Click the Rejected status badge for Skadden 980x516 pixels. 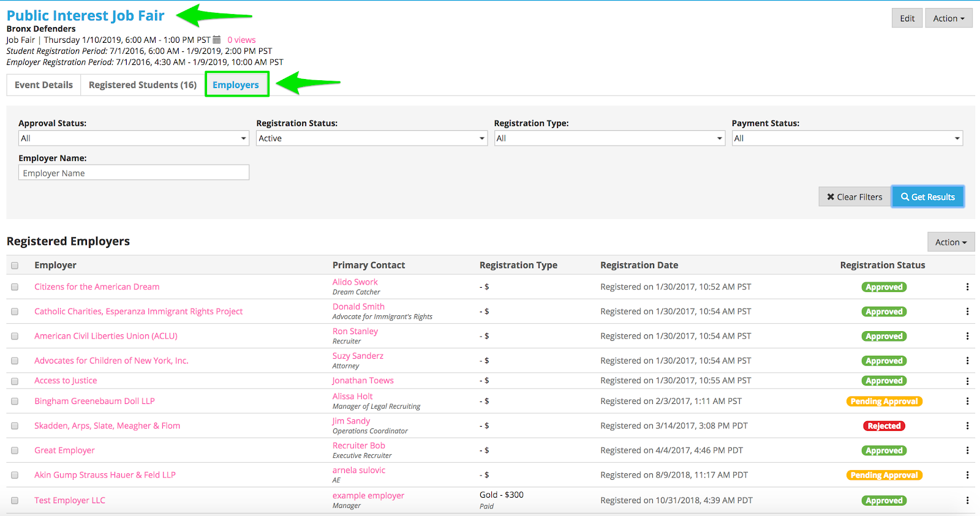point(884,426)
